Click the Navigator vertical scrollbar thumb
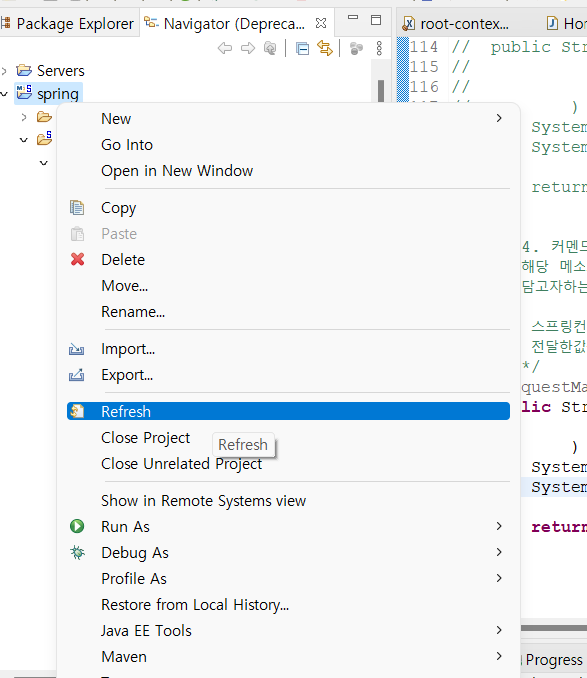Viewport: 587px width, 678px height. [381, 91]
